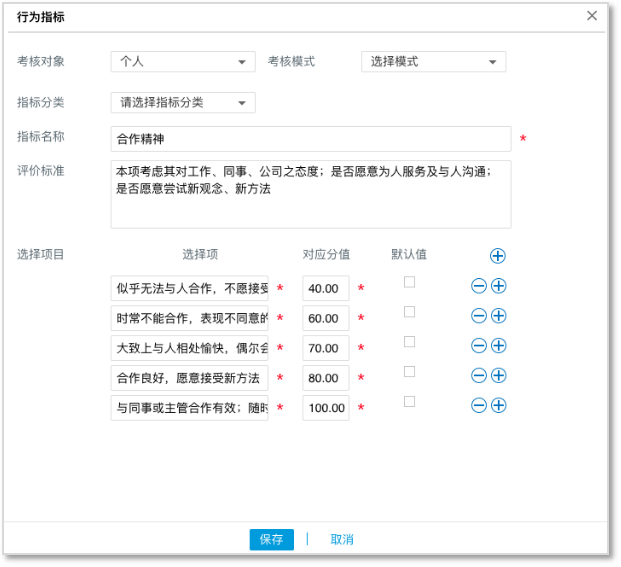
Task: Expand the 考核模式 dropdown showing 选择模式
Action: coord(433,62)
